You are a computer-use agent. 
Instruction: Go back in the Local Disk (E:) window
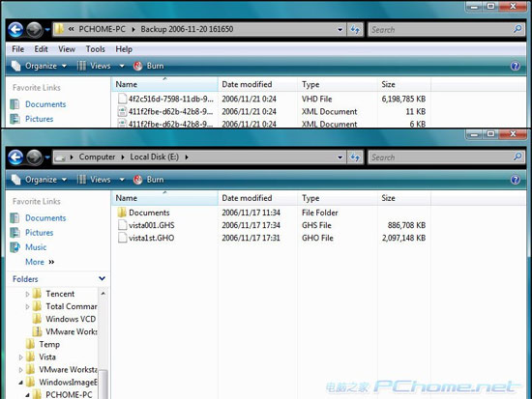coord(15,157)
